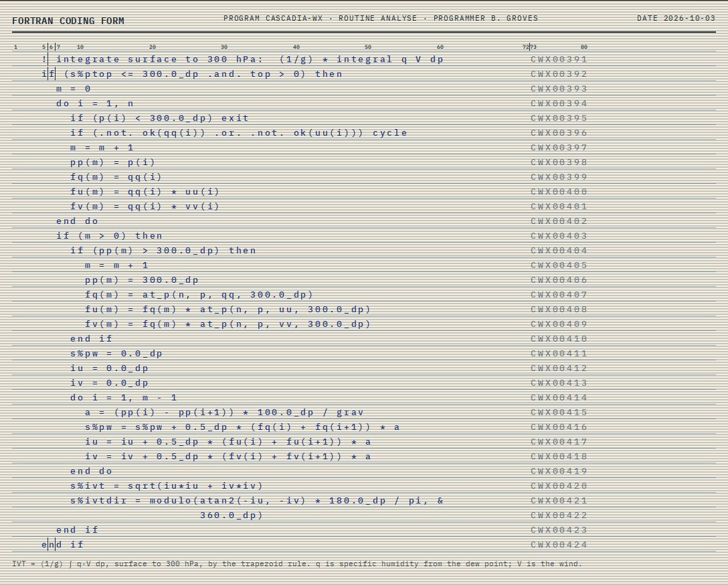Screen dimensions: 728x585
Task: Select continuation line '360.0_dp)'
Action: (232, 515)
